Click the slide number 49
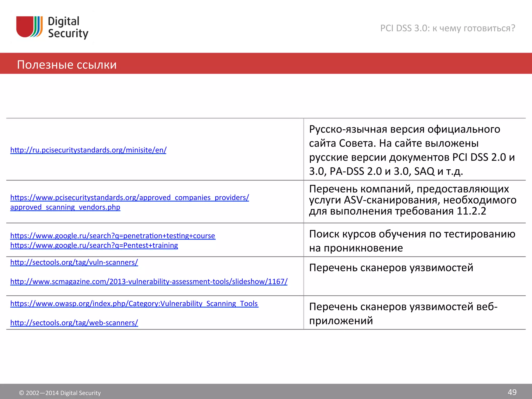 coord(512,392)
